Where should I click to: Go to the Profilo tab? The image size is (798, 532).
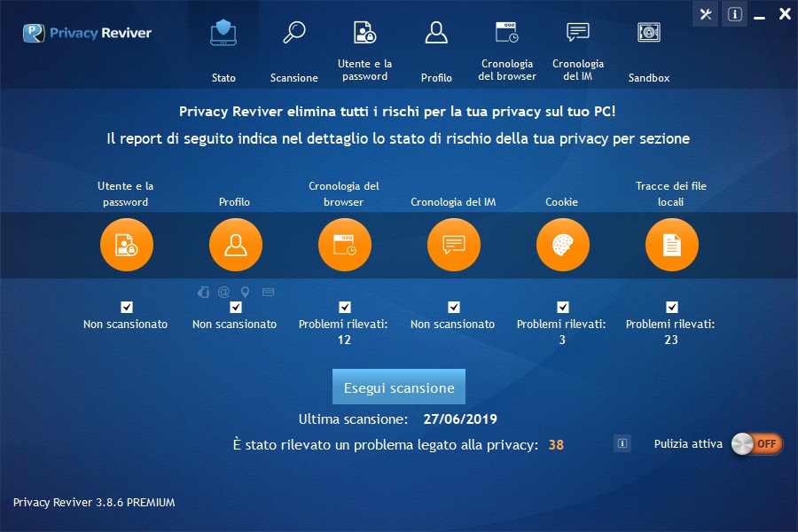[436, 50]
